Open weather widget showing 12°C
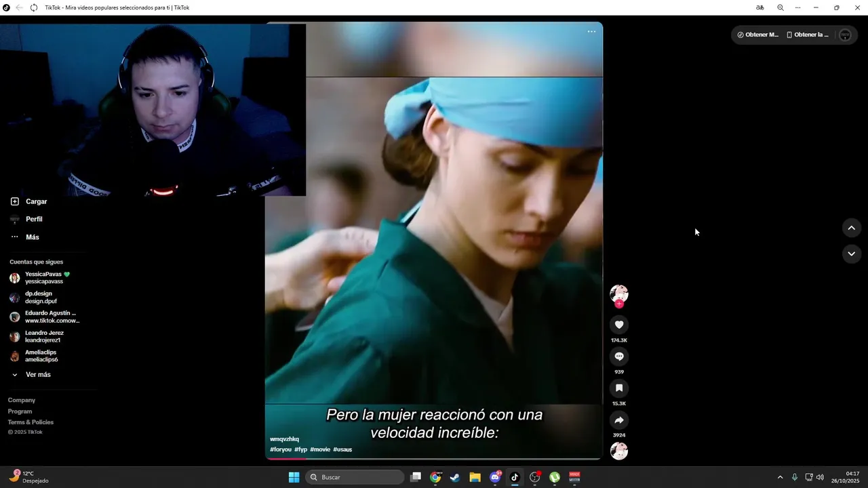The height and width of the screenshot is (488, 868). coord(28,477)
